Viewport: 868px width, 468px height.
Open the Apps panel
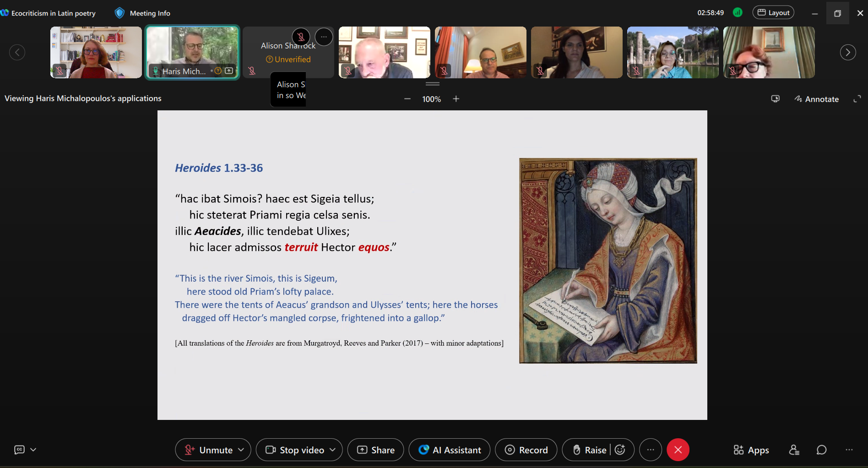click(751, 450)
